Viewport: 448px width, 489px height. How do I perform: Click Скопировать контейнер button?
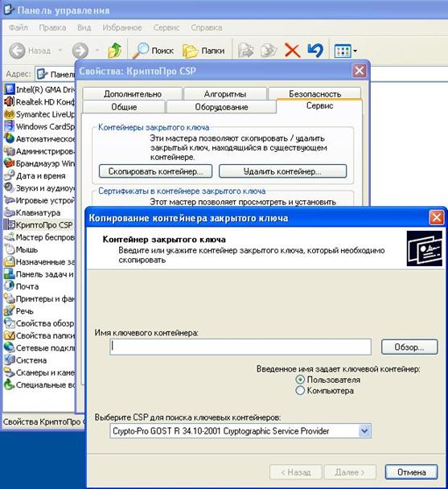point(156,171)
